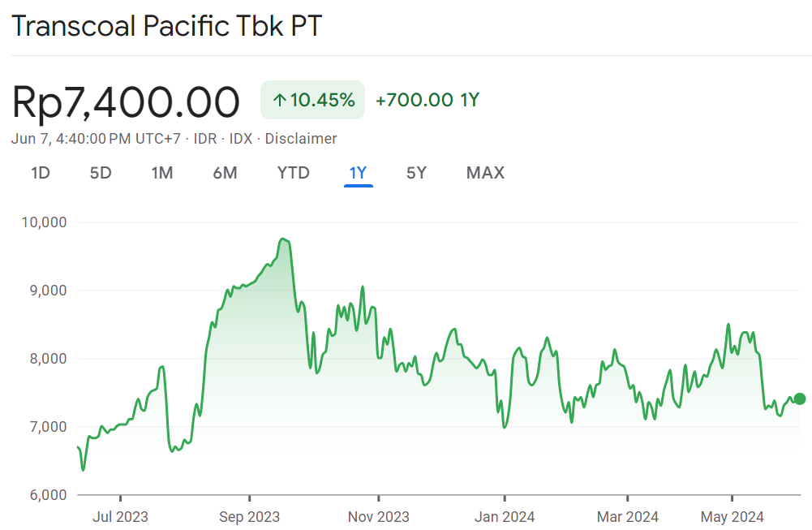The width and height of the screenshot is (812, 530).
Task: Open the MAX historical chart
Action: [485, 173]
